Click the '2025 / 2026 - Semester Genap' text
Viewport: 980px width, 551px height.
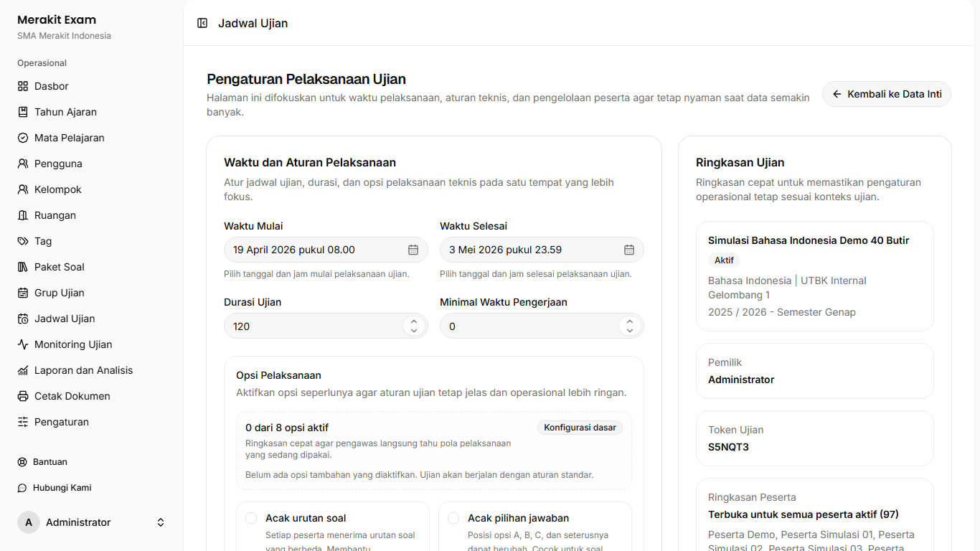(x=782, y=312)
